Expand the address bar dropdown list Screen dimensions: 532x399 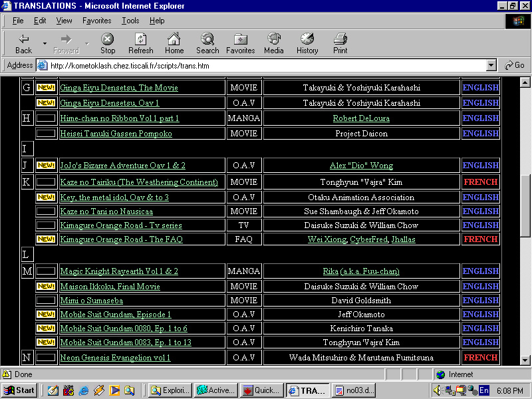pyautogui.click(x=491, y=65)
